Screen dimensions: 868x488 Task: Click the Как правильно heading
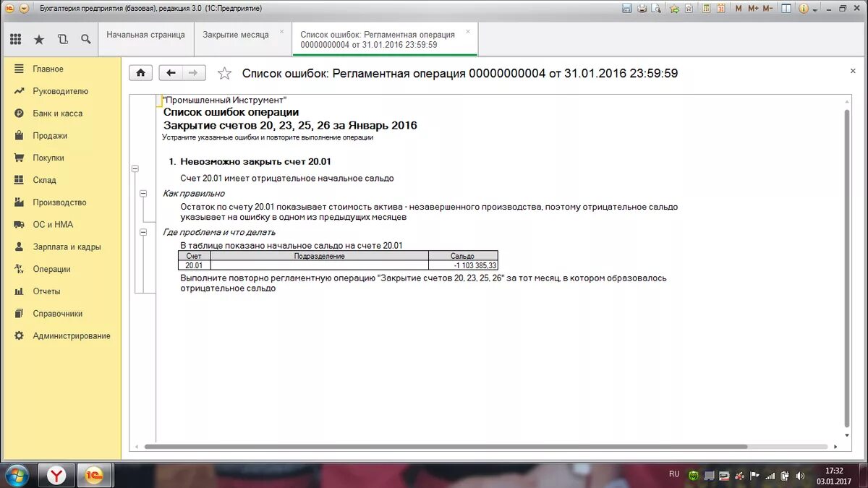194,193
